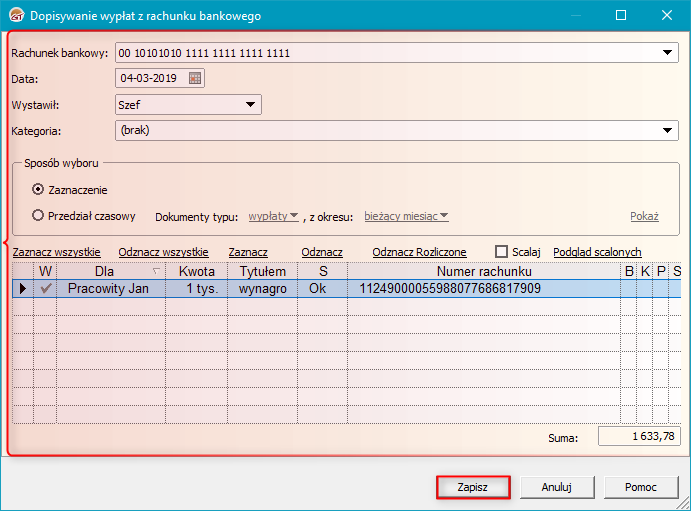Click the P column header
Image resolution: width=691 pixels, height=511 pixels.
661,271
